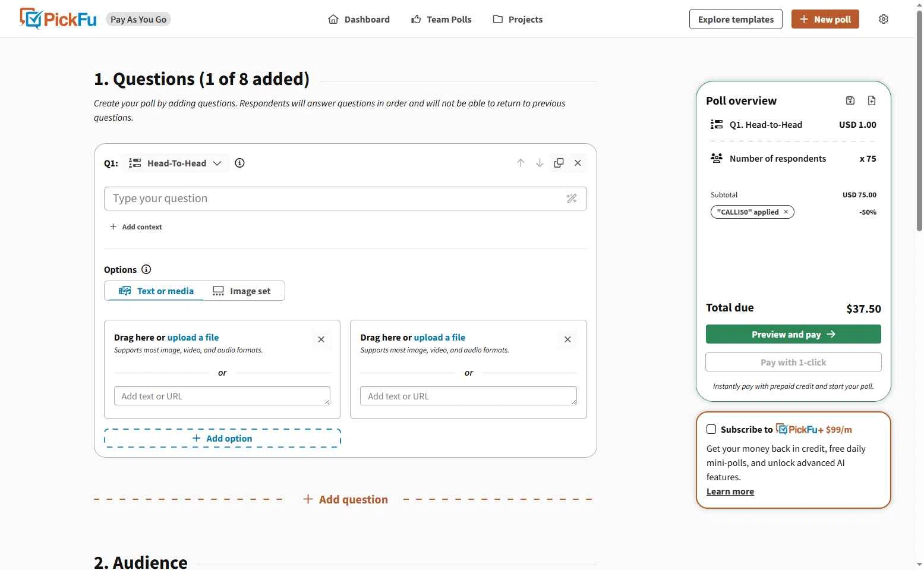Click the AI magic wand in question field
924x570 pixels.
(572, 199)
